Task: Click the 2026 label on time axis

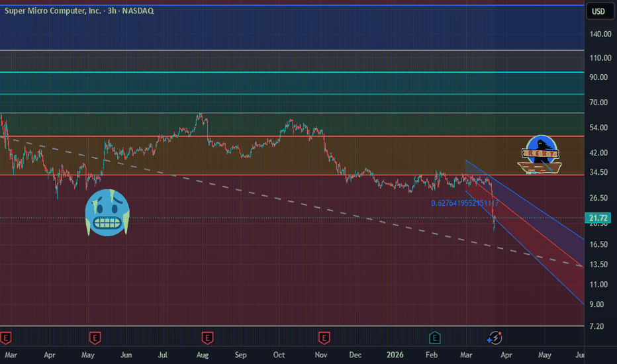Action: (x=395, y=355)
